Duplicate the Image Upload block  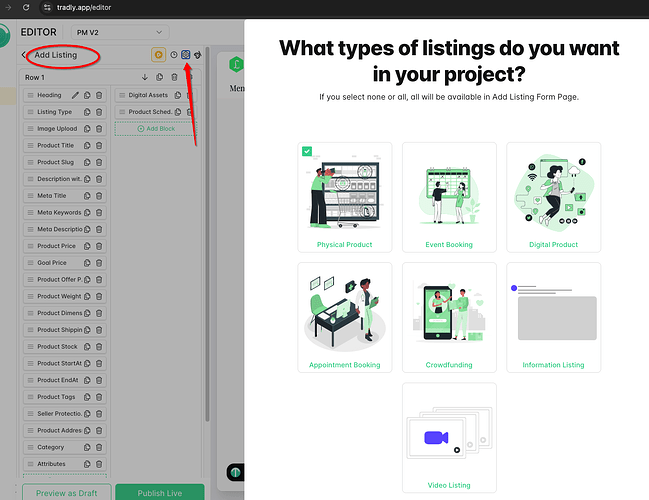click(x=88, y=129)
